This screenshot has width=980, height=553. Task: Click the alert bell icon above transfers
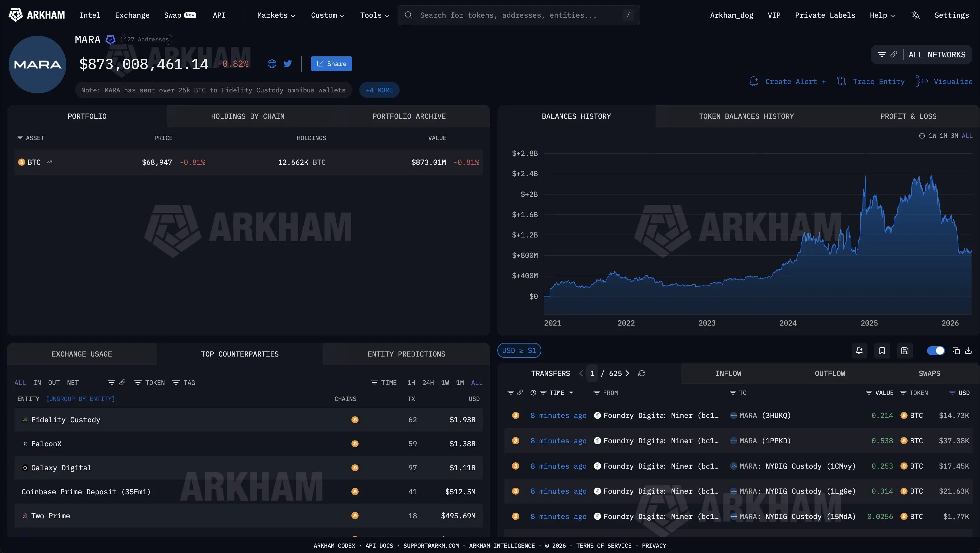(x=859, y=351)
